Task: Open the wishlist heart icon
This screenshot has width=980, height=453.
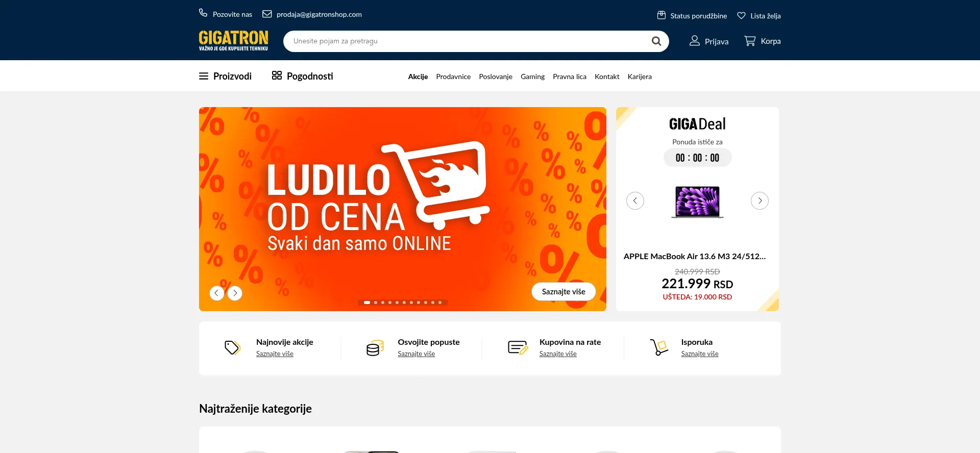Action: (x=742, y=16)
